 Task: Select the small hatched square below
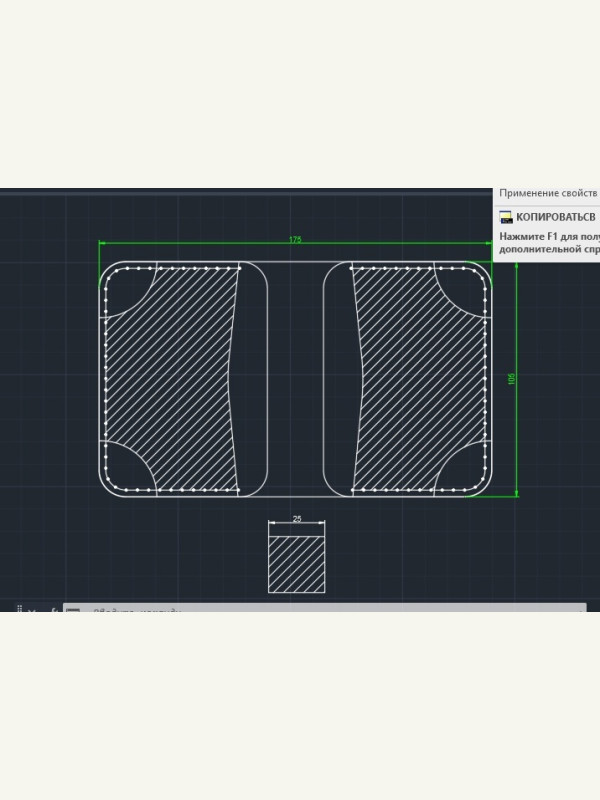point(297,563)
